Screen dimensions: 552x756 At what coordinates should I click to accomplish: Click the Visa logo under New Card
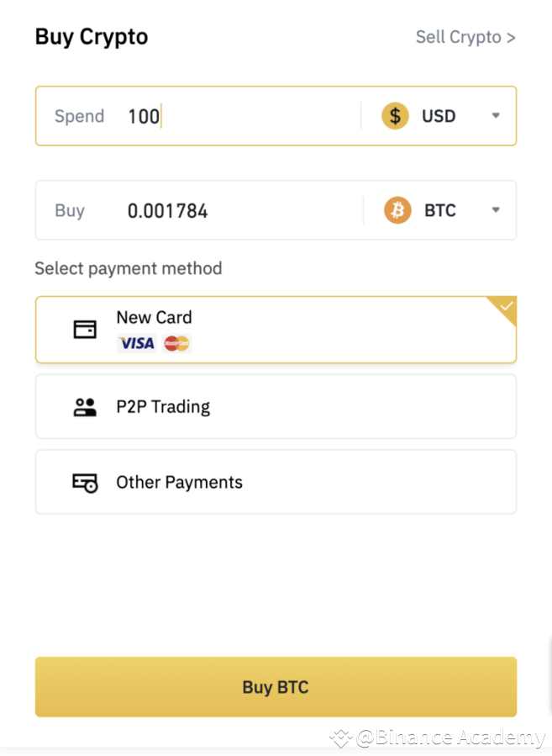pos(136,343)
